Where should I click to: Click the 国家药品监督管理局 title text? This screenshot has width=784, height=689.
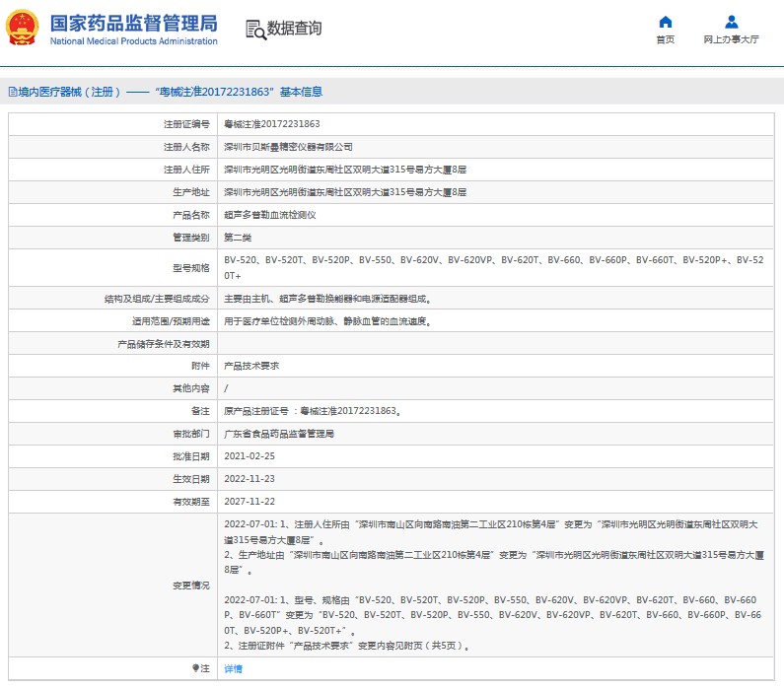[x=133, y=23]
